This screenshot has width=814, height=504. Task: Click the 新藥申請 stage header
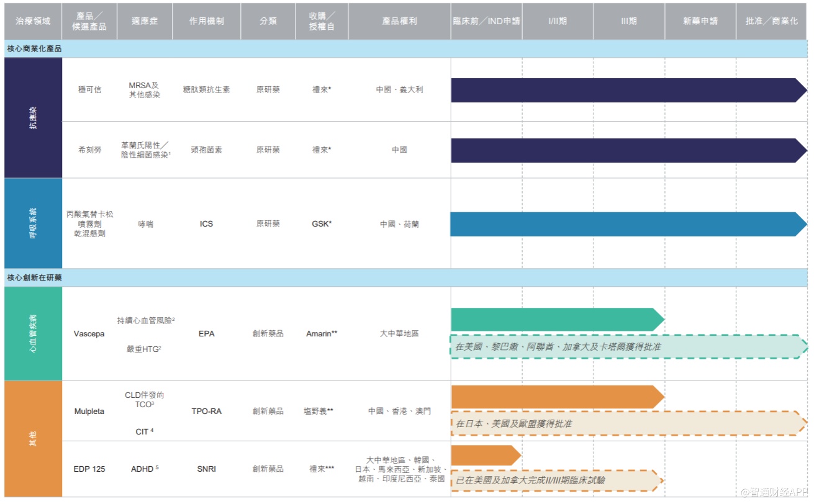pos(700,21)
